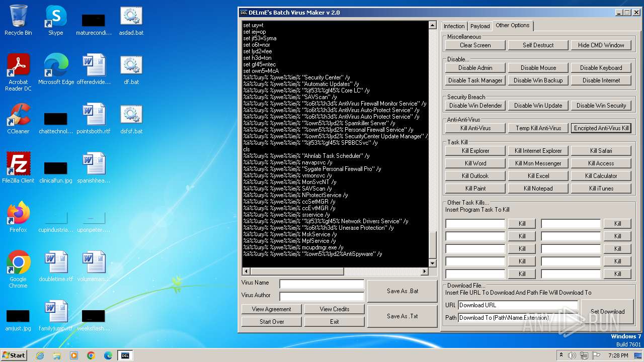Click the Start Over button
The image size is (644, 362).
[271, 322]
